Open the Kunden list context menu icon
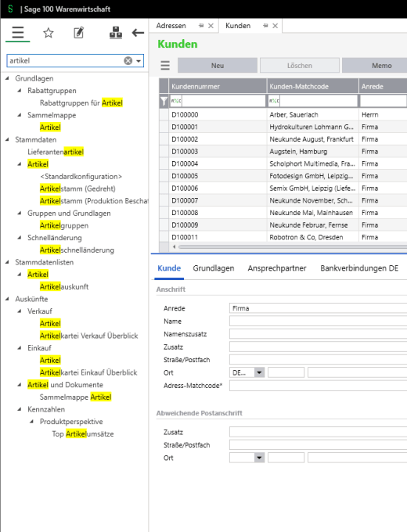This screenshot has height=532, width=407. coord(165,65)
